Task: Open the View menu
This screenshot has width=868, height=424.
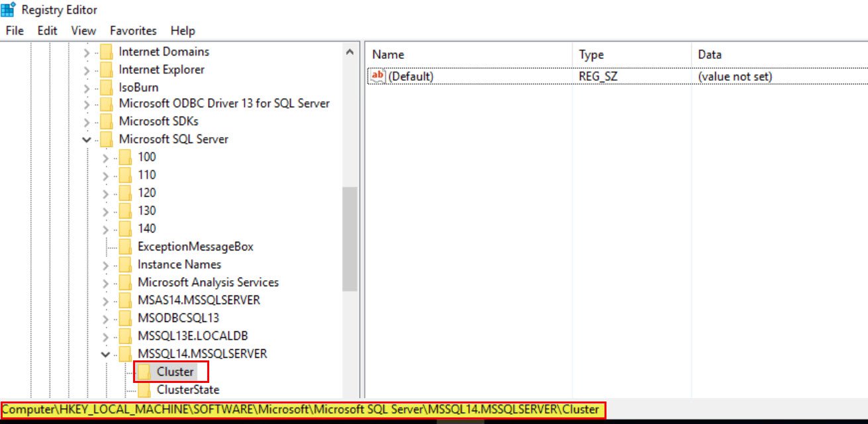Action: [x=83, y=30]
